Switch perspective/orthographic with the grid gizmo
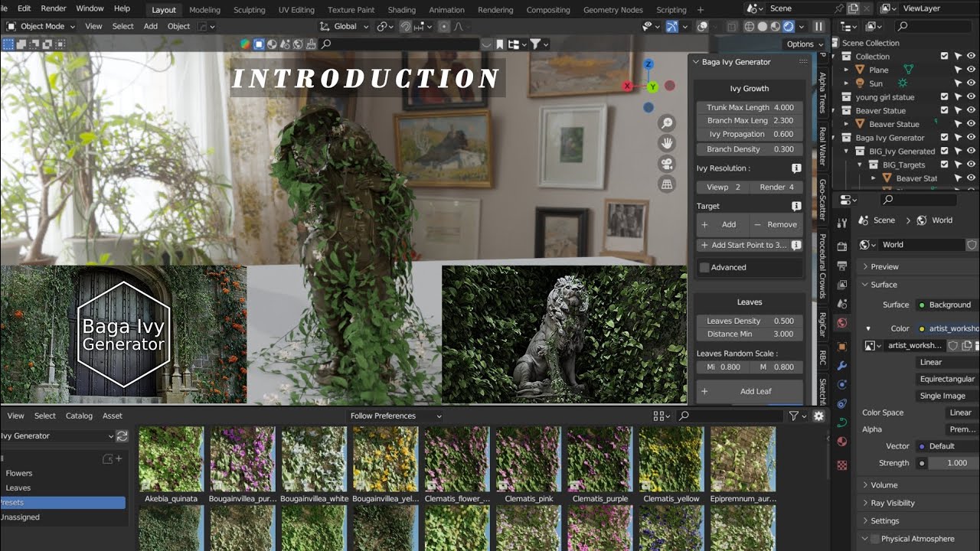Image resolution: width=980 pixels, height=551 pixels. tap(667, 184)
